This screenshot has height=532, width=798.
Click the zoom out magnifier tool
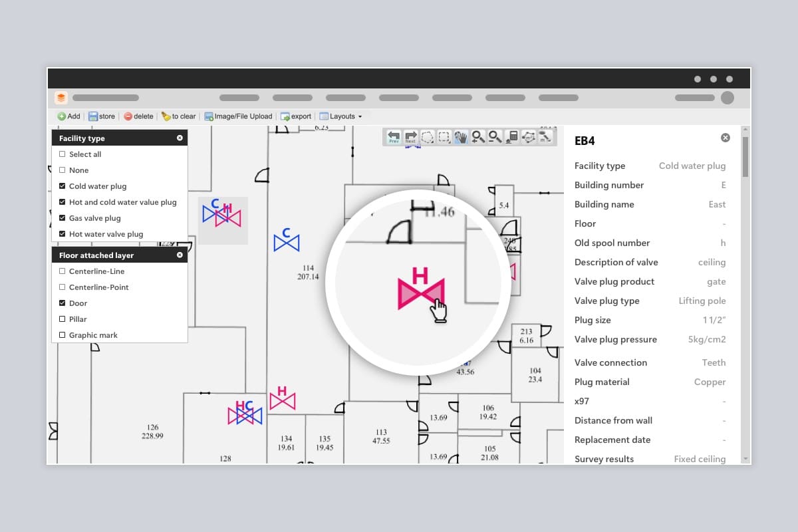[495, 137]
